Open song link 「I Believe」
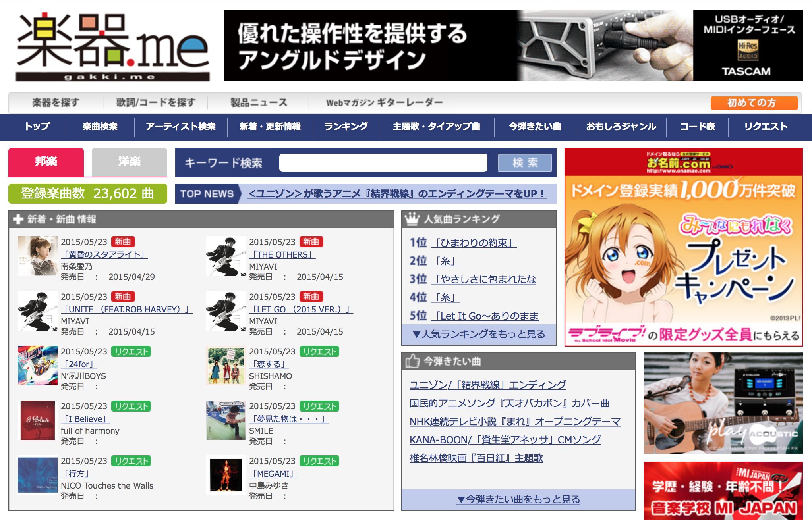The image size is (812, 520). [x=85, y=419]
